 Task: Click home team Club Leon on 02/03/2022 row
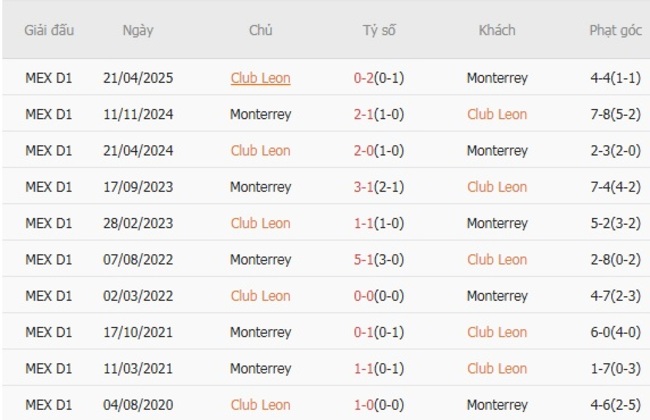pos(260,296)
